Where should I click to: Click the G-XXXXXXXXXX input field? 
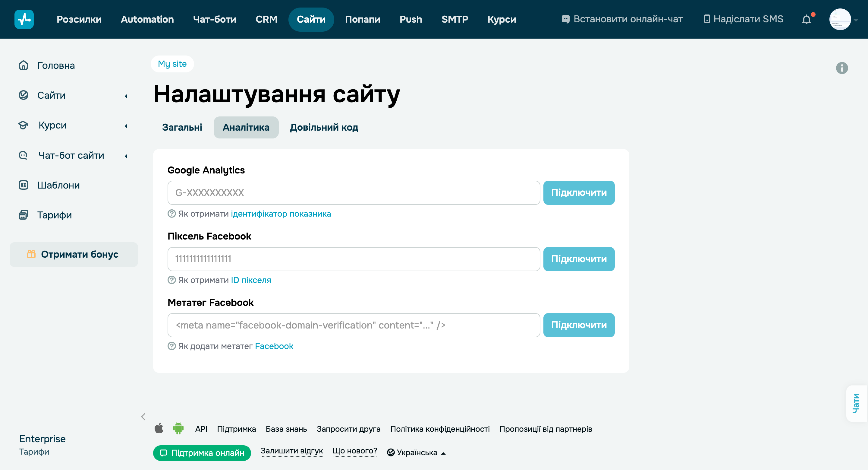354,192
